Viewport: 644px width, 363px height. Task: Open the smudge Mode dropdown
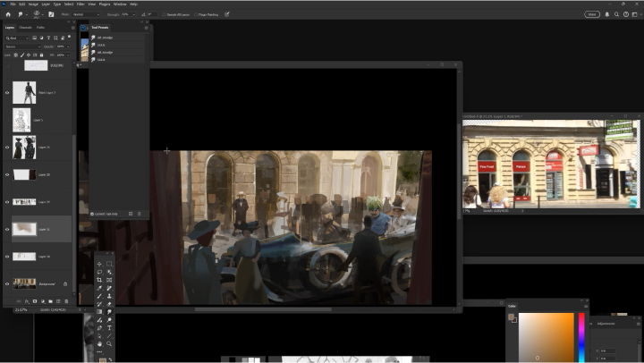tap(87, 14)
